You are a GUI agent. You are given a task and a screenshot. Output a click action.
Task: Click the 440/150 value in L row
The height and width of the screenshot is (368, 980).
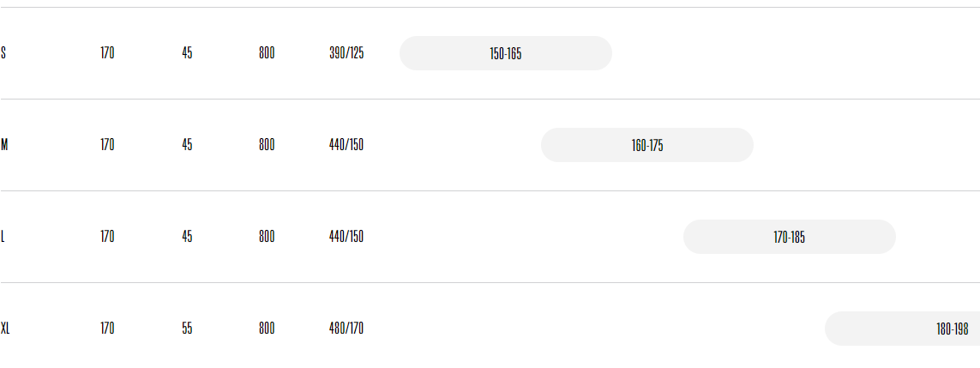coord(346,237)
